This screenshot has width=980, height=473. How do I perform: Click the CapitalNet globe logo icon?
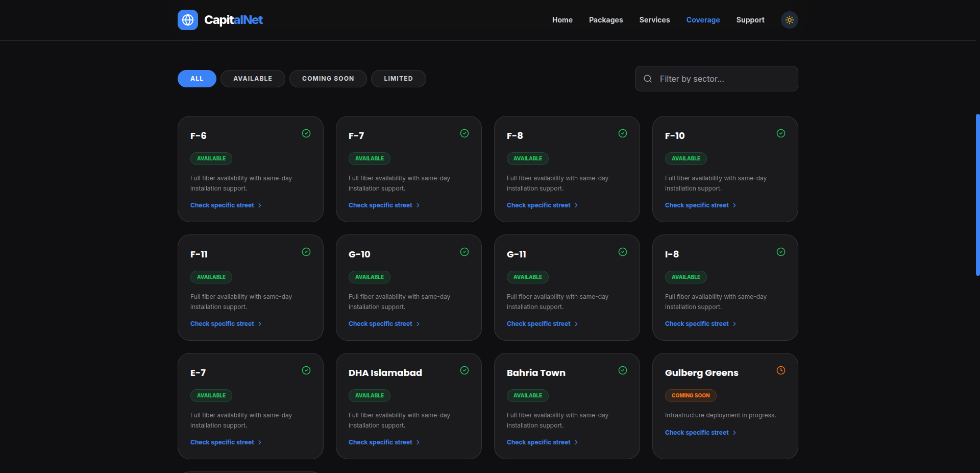pyautogui.click(x=188, y=20)
